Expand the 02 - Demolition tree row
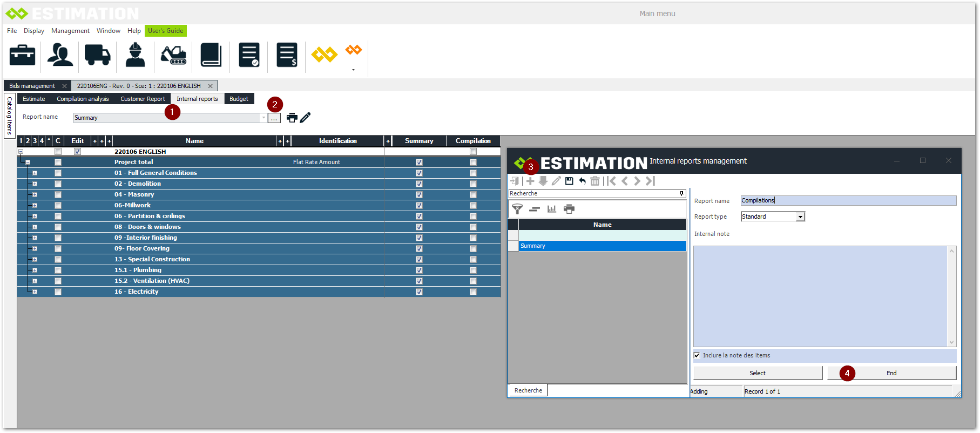Viewport: 980px width, 433px height. 35,184
